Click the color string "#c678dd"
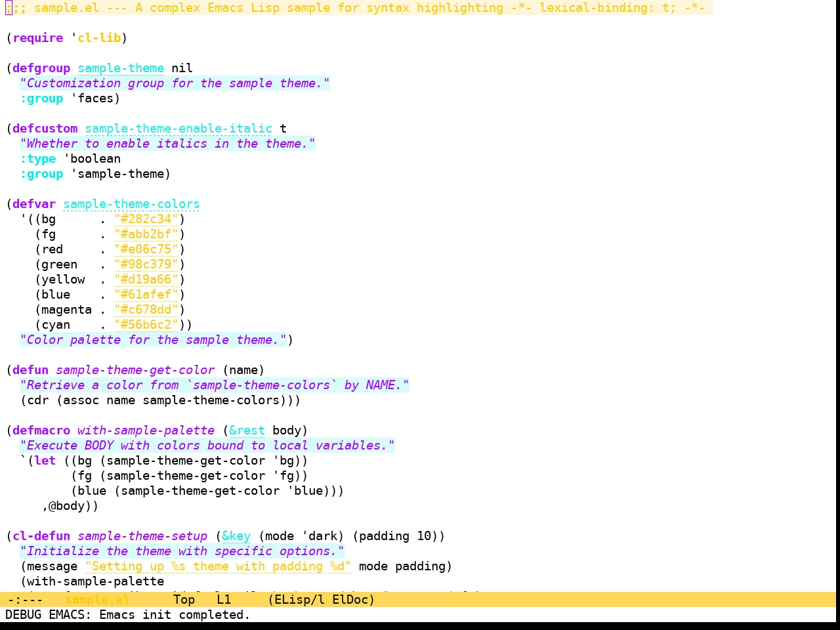 coord(146,310)
